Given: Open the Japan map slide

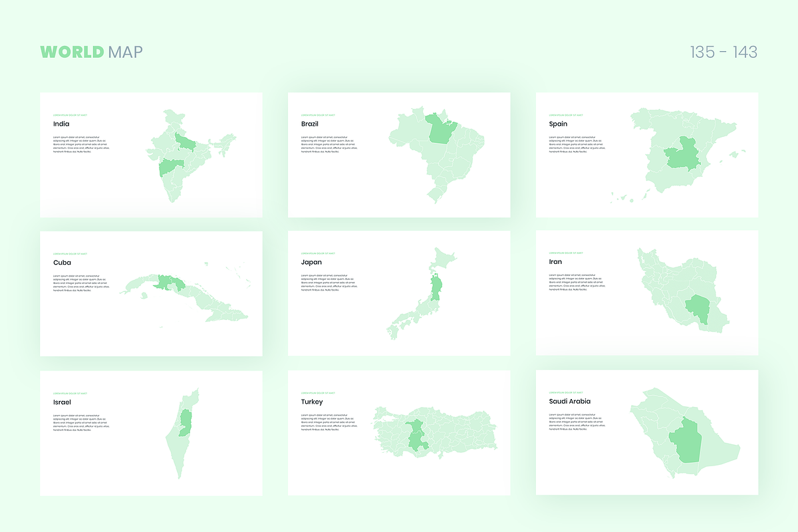Looking at the screenshot, I should (x=399, y=293).
